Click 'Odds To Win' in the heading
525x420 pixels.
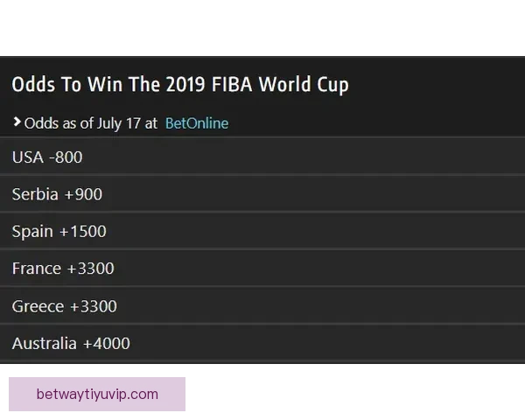click(58, 85)
